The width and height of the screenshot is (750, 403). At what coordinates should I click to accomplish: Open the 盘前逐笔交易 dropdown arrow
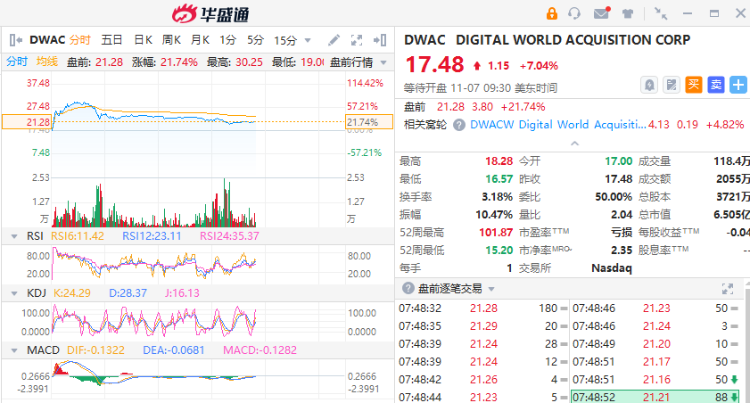pyautogui.click(x=491, y=289)
